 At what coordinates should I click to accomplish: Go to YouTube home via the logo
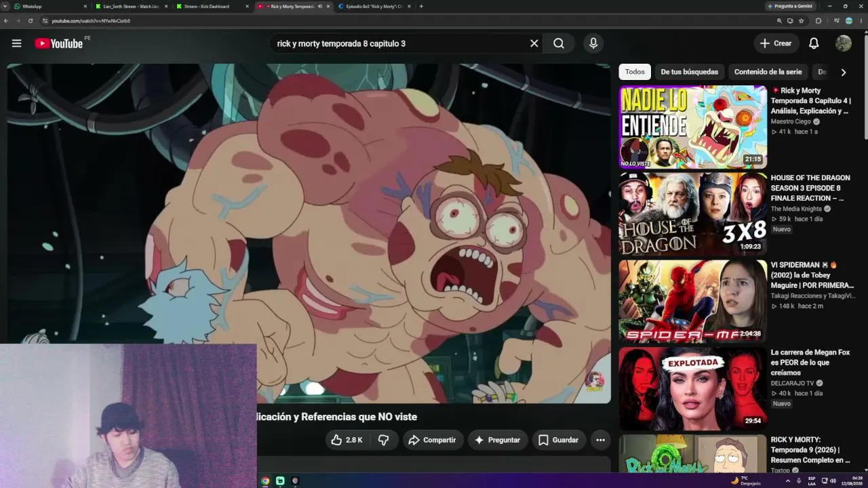point(58,43)
